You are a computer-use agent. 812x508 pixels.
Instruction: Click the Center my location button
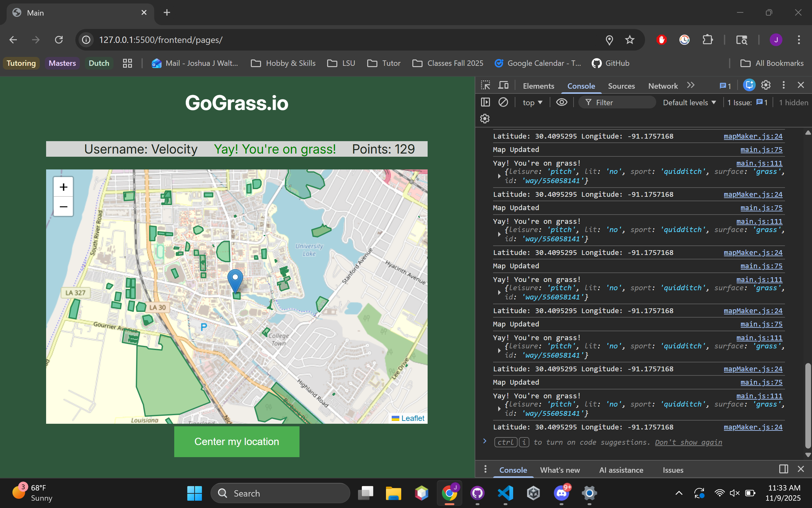tap(237, 442)
